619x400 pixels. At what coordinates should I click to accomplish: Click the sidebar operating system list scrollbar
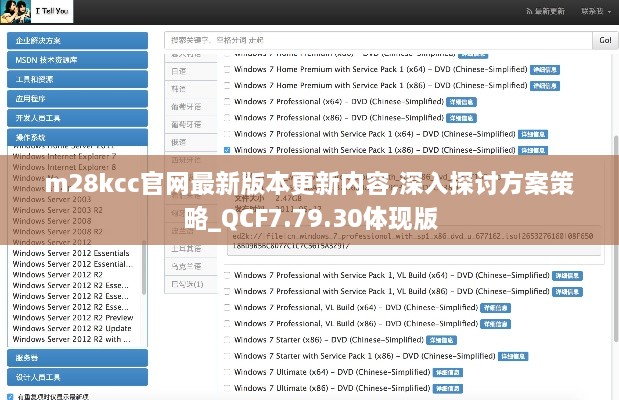point(144,269)
